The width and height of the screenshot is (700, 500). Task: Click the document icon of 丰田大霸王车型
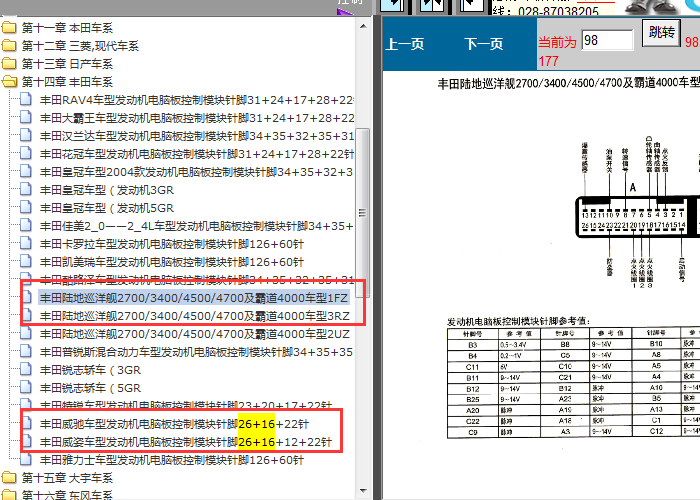(x=26, y=117)
